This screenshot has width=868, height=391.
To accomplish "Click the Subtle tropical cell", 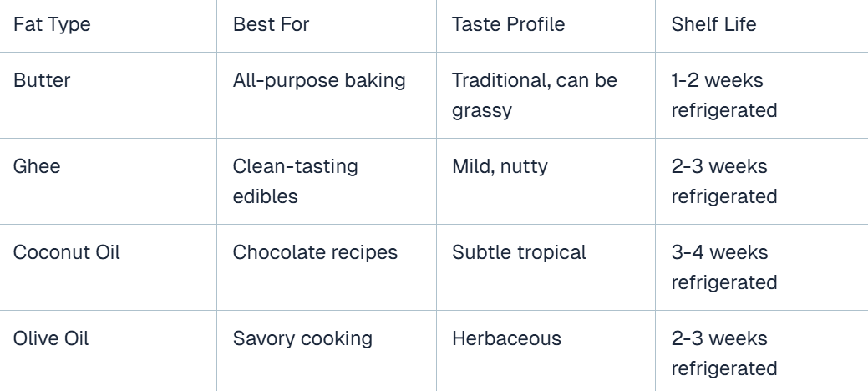I will [x=546, y=267].
